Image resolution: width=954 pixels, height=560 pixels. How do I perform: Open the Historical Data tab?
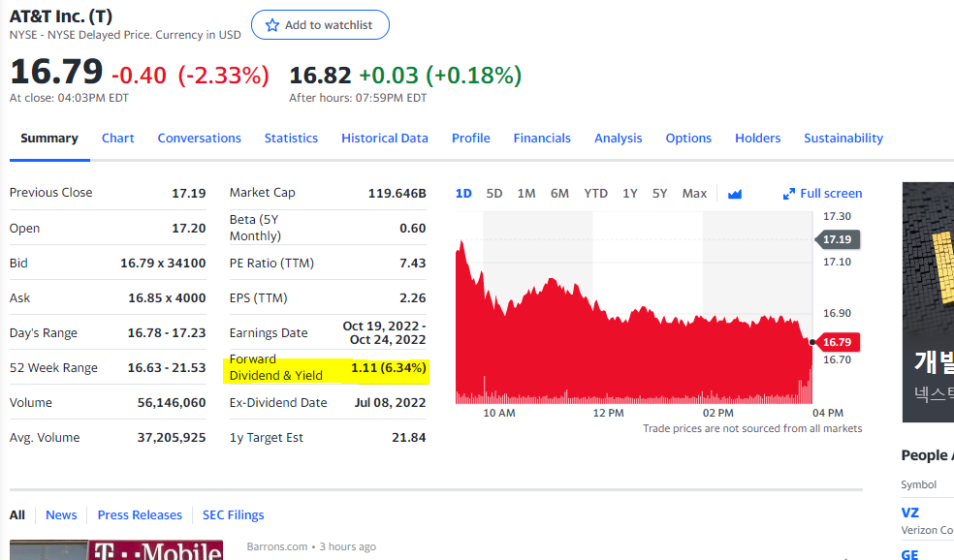385,138
